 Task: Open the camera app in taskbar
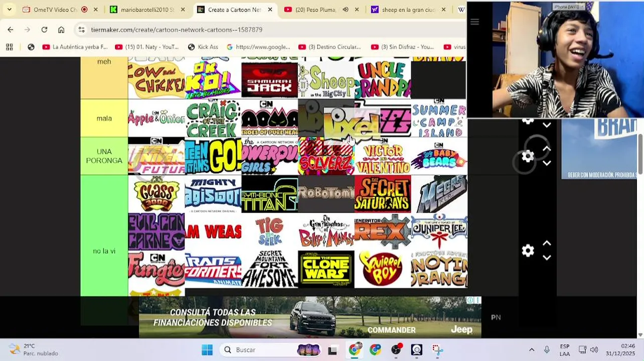pos(416,350)
